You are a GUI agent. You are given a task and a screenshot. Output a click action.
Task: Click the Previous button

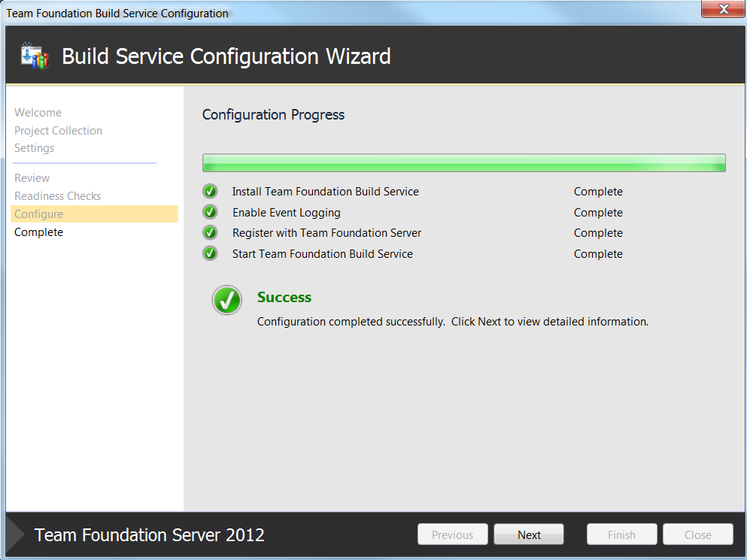[x=453, y=534]
